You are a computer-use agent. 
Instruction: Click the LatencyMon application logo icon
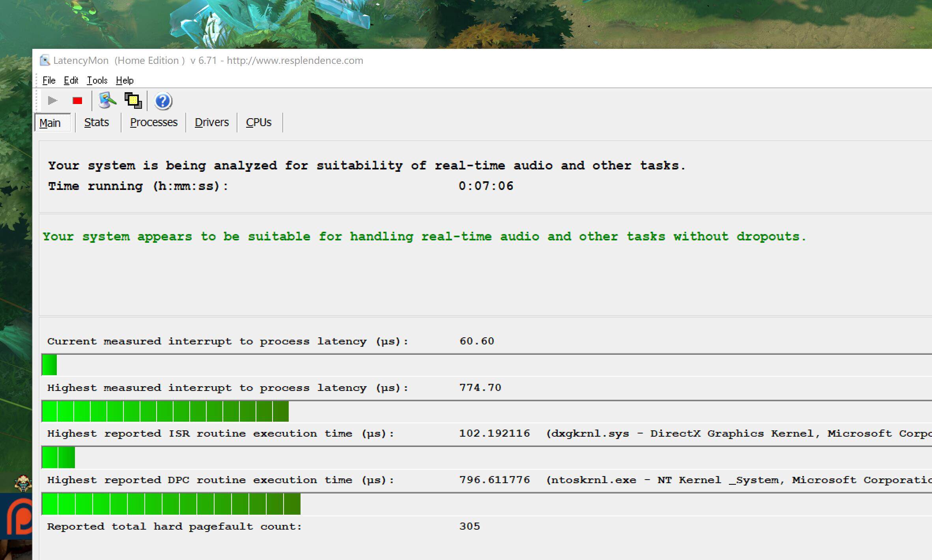pyautogui.click(x=45, y=60)
